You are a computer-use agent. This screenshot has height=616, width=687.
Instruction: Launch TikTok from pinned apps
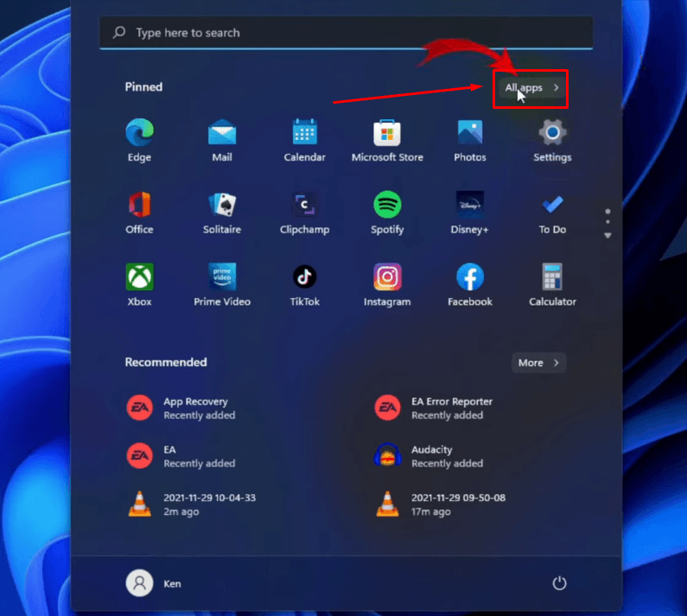coord(304,285)
